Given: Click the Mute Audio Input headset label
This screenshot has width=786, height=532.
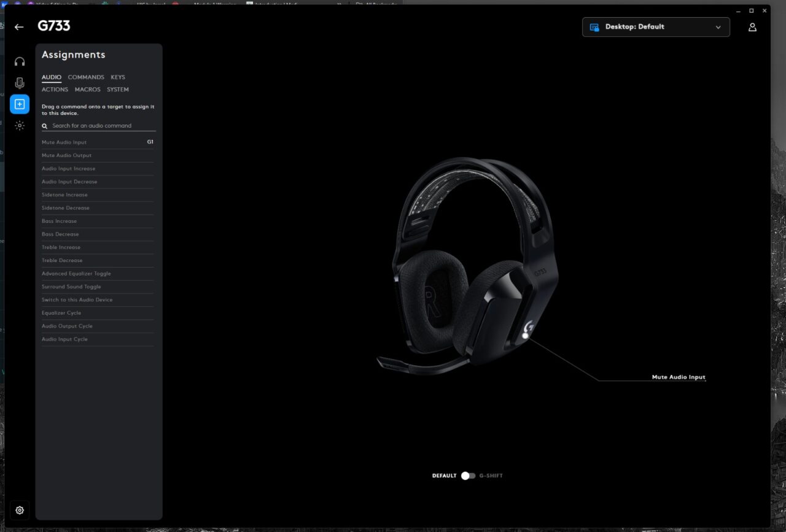Looking at the screenshot, I should (678, 377).
